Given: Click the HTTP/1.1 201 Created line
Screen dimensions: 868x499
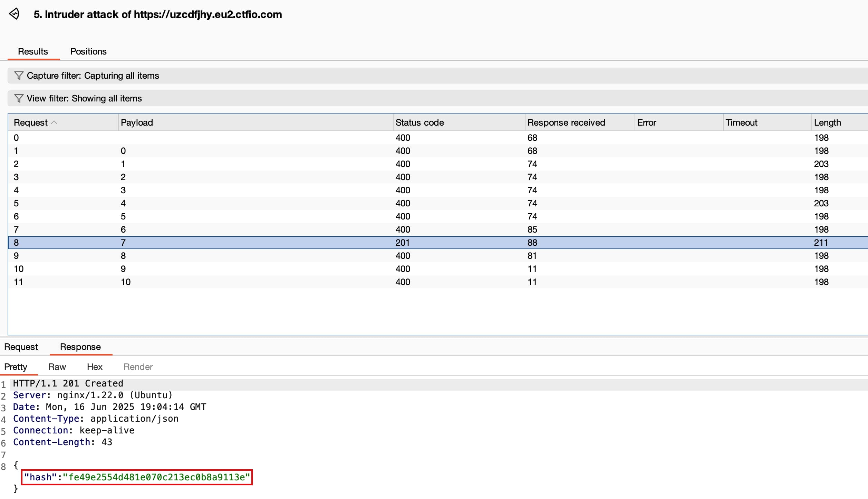Looking at the screenshot, I should pyautogui.click(x=68, y=383).
